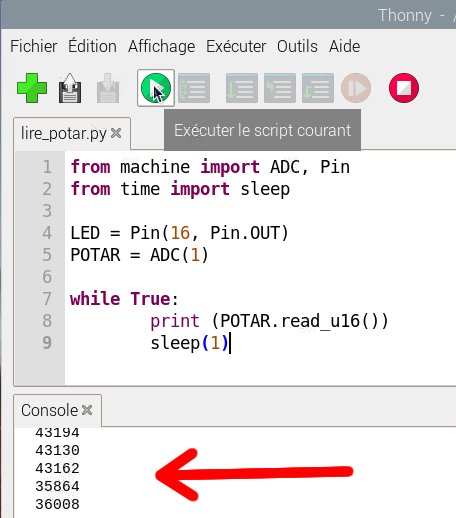Close the Console panel tab
456x518 pixels.
click(x=87, y=410)
